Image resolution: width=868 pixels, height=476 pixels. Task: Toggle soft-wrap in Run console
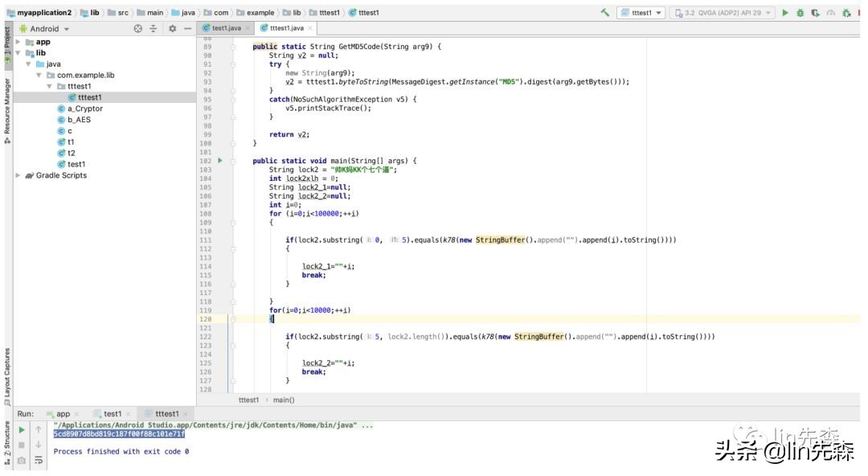pyautogui.click(x=38, y=460)
